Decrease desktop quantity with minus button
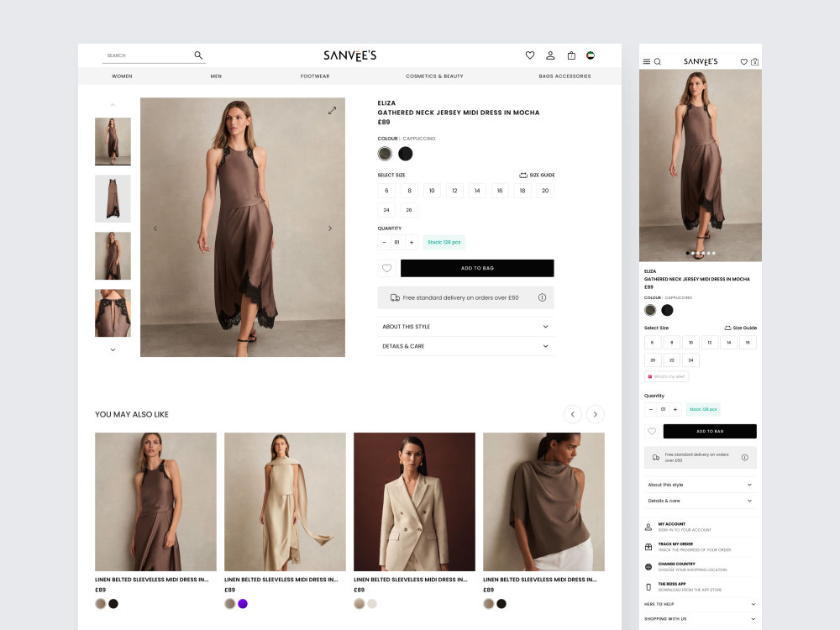This screenshot has height=630, width=840. (384, 242)
